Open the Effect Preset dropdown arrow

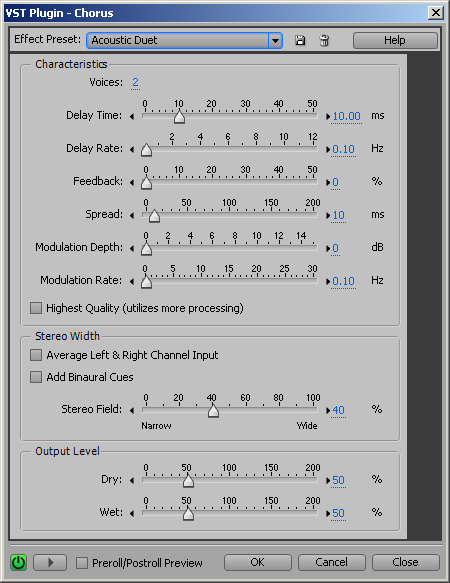pos(275,40)
